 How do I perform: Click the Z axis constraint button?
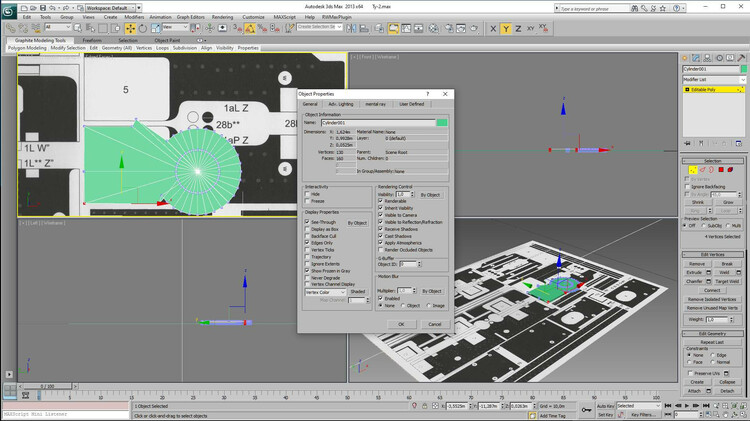point(520,29)
